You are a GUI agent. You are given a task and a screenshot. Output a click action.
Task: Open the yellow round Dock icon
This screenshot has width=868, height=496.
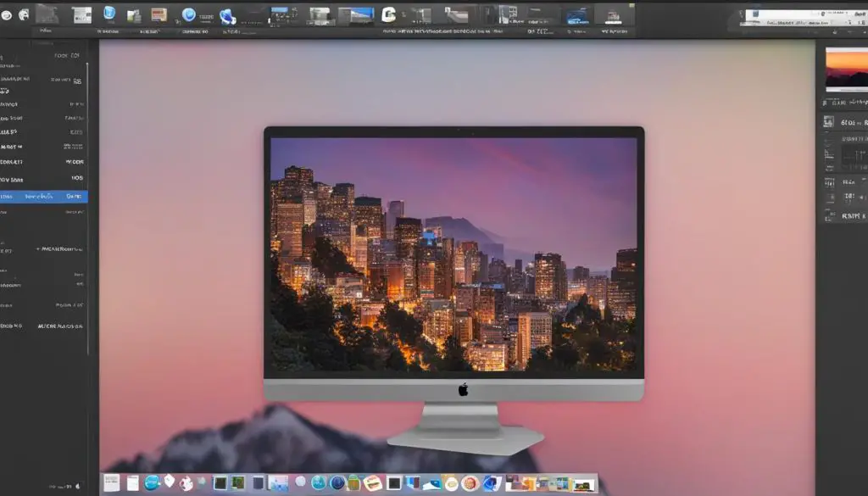click(x=451, y=484)
